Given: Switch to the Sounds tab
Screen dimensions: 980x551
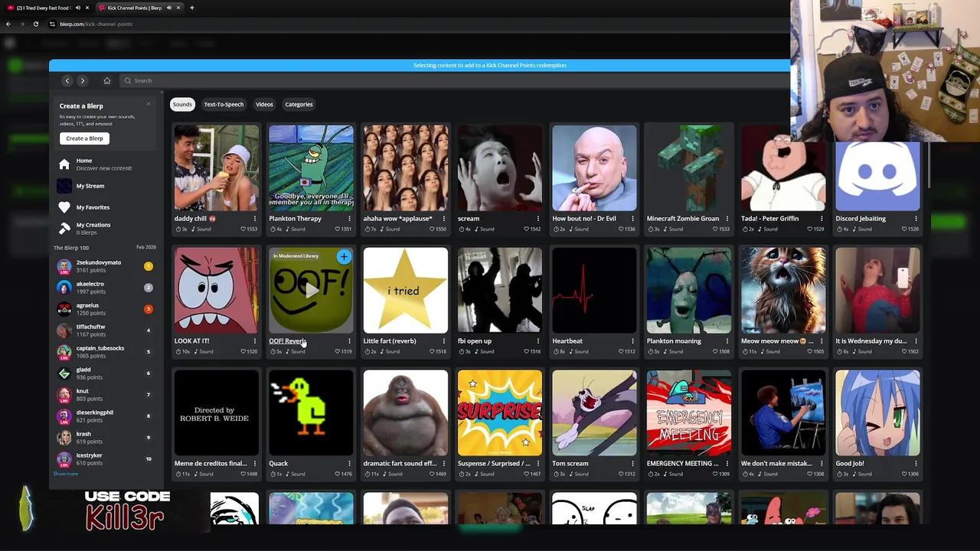Looking at the screenshot, I should [x=182, y=104].
